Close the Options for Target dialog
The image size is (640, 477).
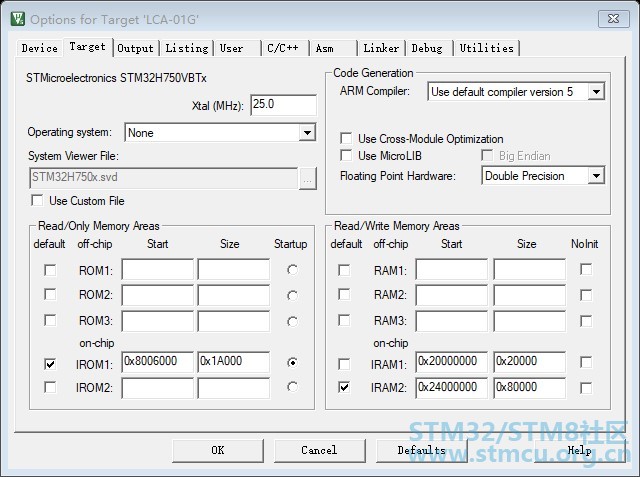coord(613,19)
